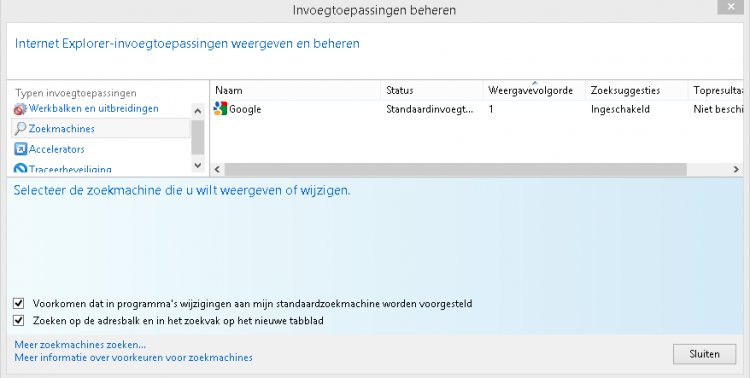Click the horizontal scrollbar thumb

tap(455, 169)
